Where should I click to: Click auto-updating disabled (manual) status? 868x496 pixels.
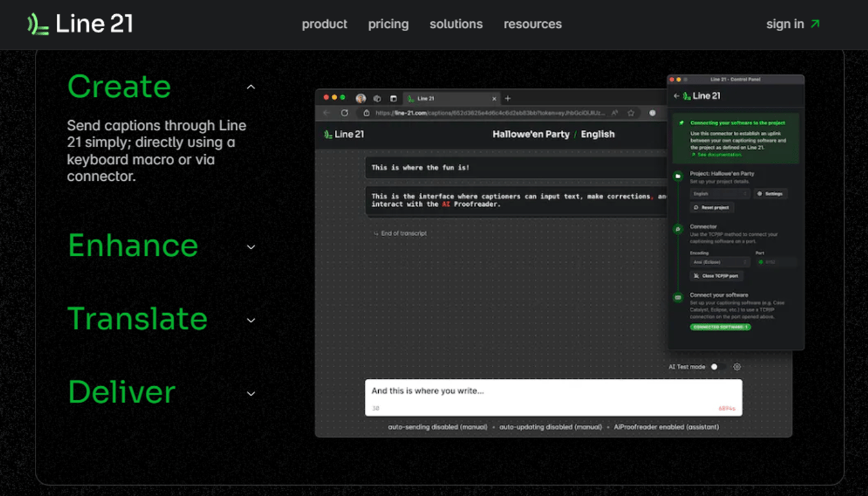click(x=550, y=427)
